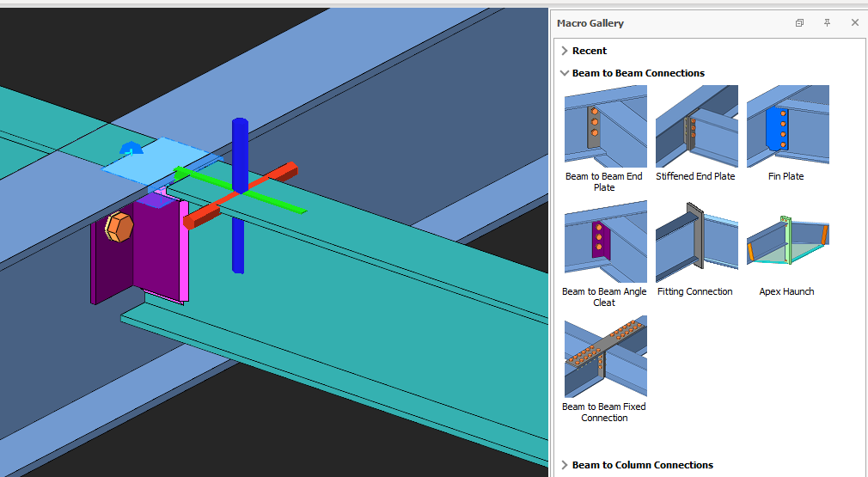Float the Macro Gallery panel window
This screenshot has height=477, width=868.
(799, 23)
